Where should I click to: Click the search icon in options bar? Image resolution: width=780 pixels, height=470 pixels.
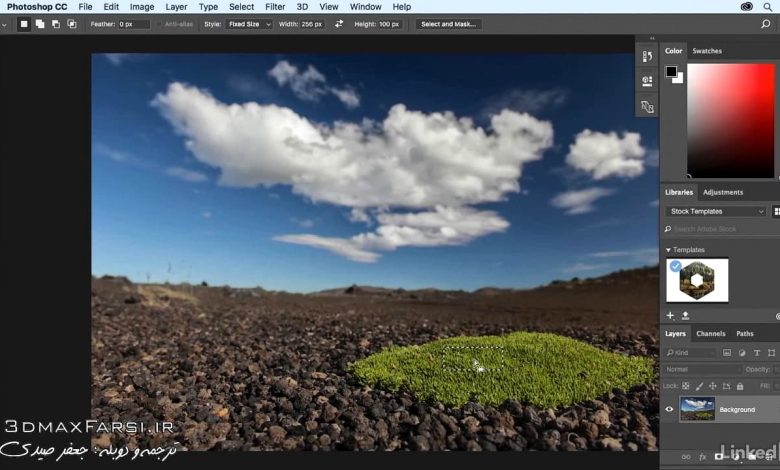click(x=766, y=24)
